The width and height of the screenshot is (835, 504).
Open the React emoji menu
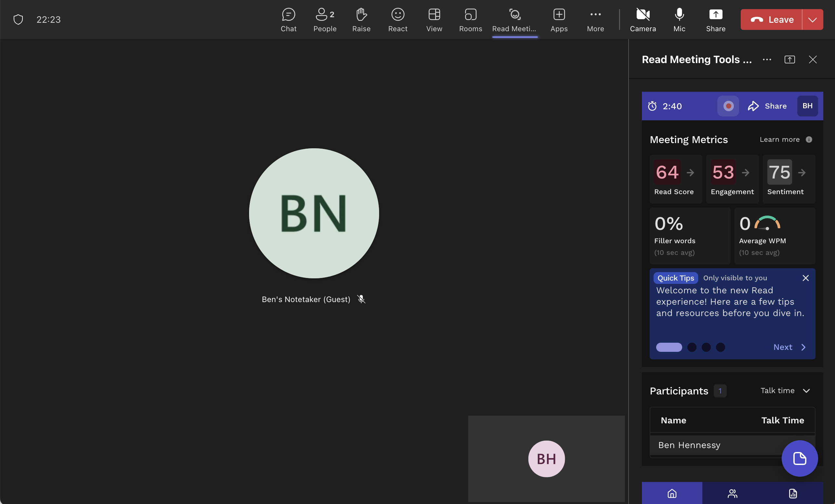[x=398, y=20]
